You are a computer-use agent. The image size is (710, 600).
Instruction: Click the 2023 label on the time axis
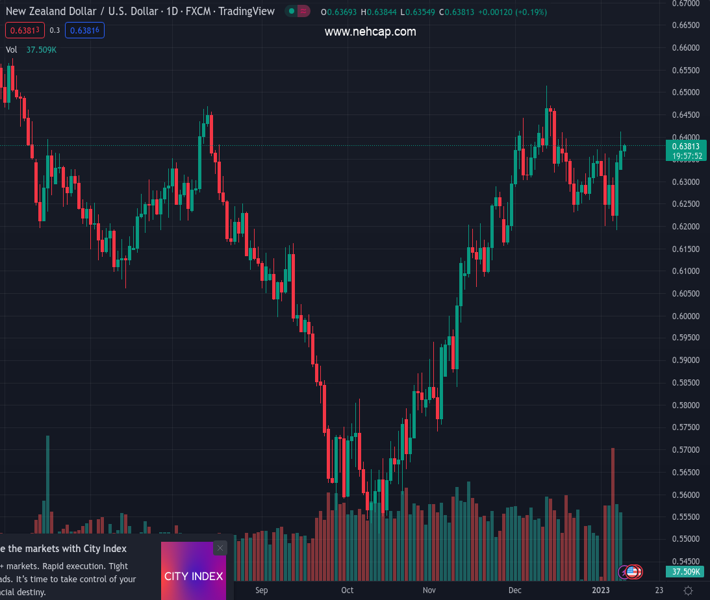click(x=601, y=591)
